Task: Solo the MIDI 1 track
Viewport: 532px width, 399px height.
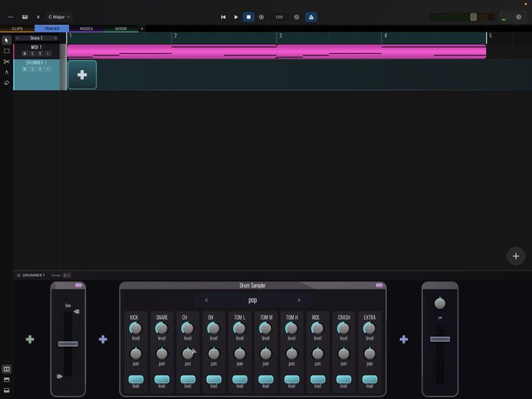Action: [33, 54]
